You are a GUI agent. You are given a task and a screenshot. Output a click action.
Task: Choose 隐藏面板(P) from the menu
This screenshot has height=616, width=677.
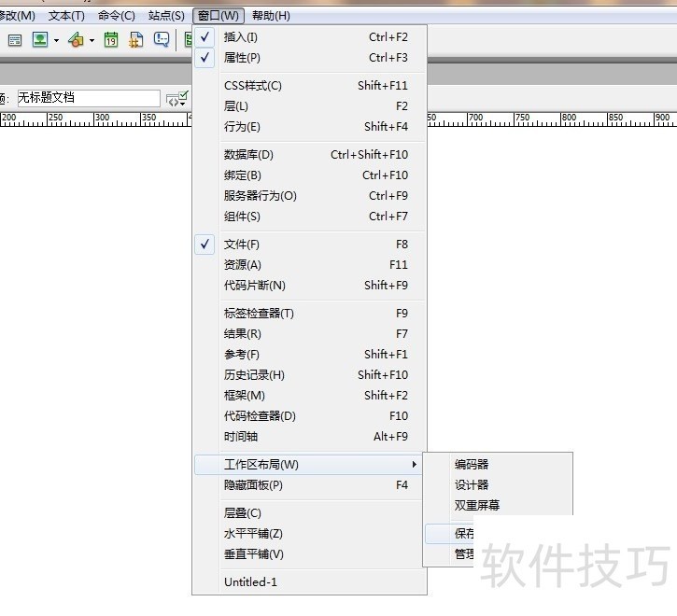coord(309,485)
